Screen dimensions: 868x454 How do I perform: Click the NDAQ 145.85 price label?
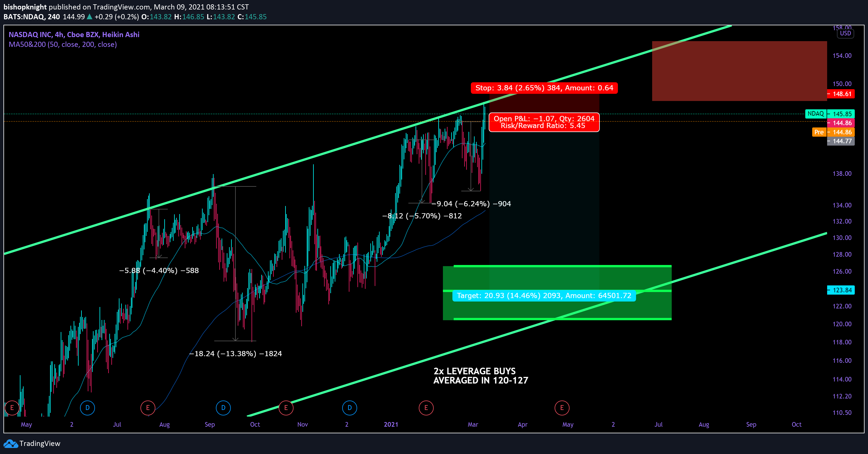(830, 114)
